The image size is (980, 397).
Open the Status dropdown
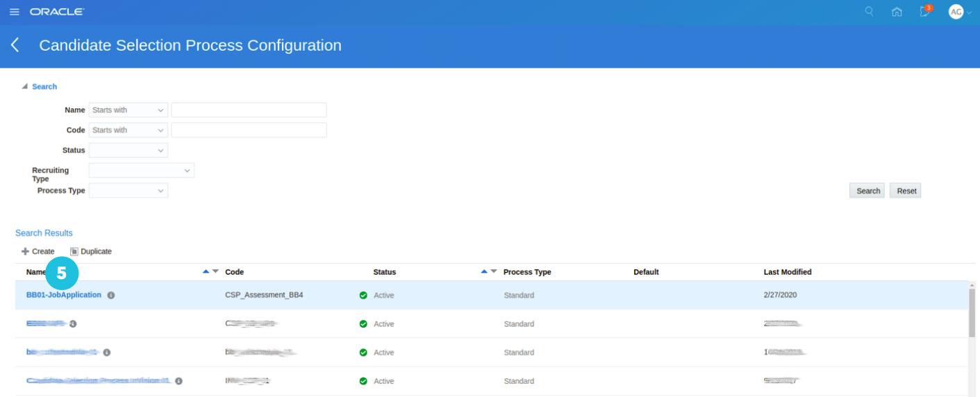pos(128,151)
